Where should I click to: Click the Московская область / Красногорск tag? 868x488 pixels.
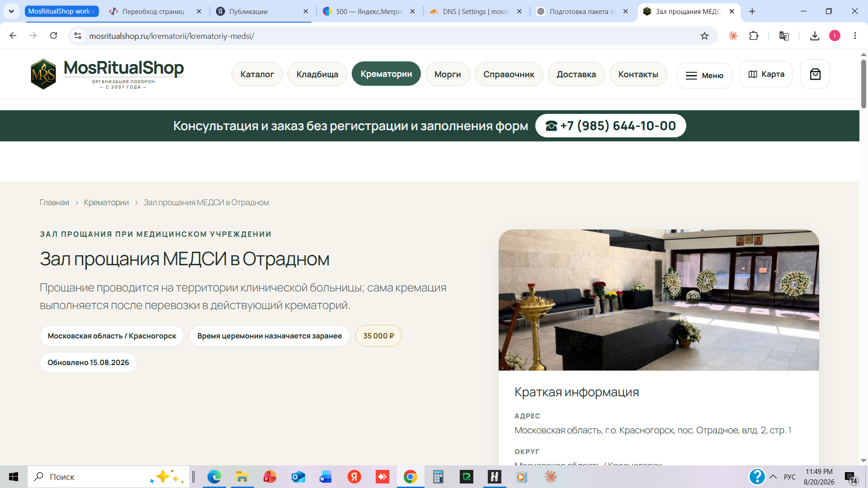(112, 336)
